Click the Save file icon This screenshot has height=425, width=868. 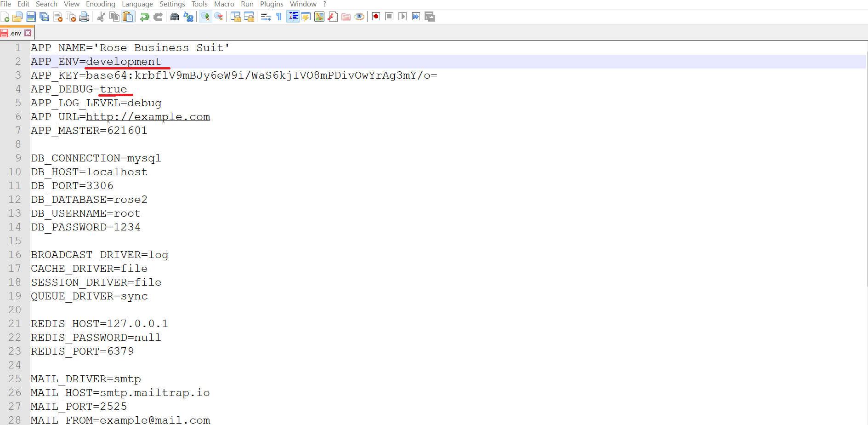click(x=31, y=17)
